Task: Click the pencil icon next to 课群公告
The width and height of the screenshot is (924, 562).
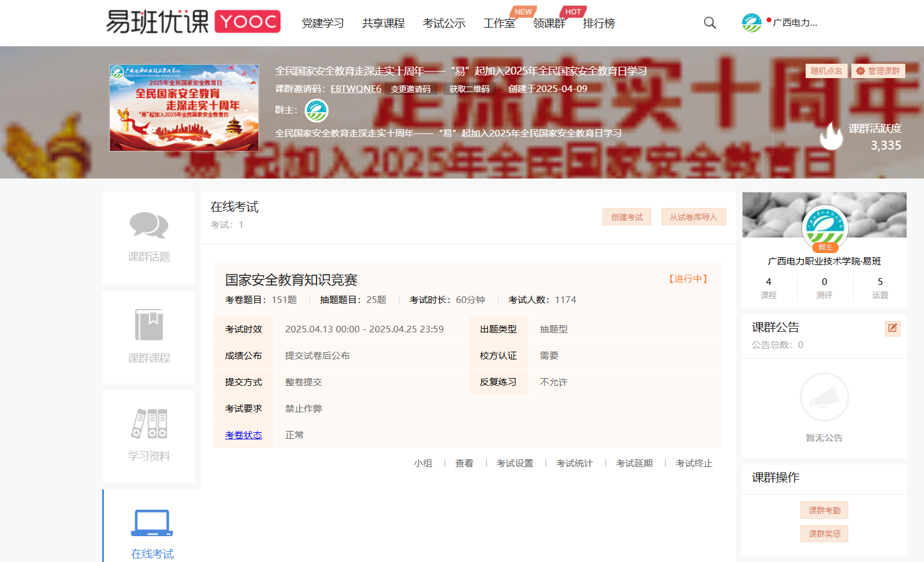Action: point(893,328)
